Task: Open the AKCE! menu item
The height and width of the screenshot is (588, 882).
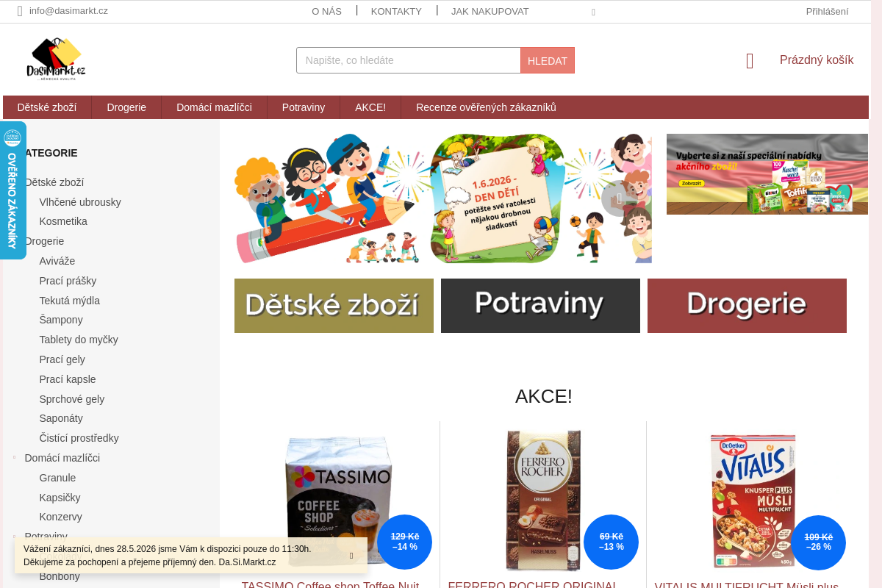Action: coord(370,107)
